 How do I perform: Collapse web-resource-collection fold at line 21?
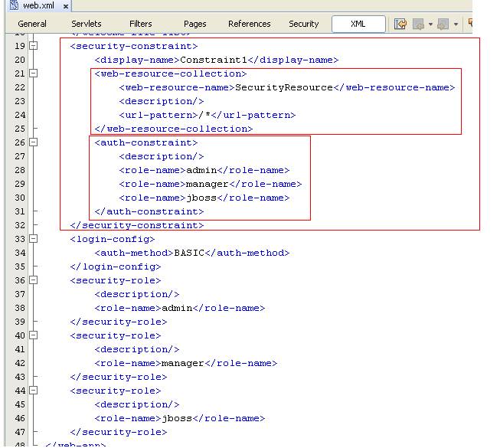tap(33, 74)
